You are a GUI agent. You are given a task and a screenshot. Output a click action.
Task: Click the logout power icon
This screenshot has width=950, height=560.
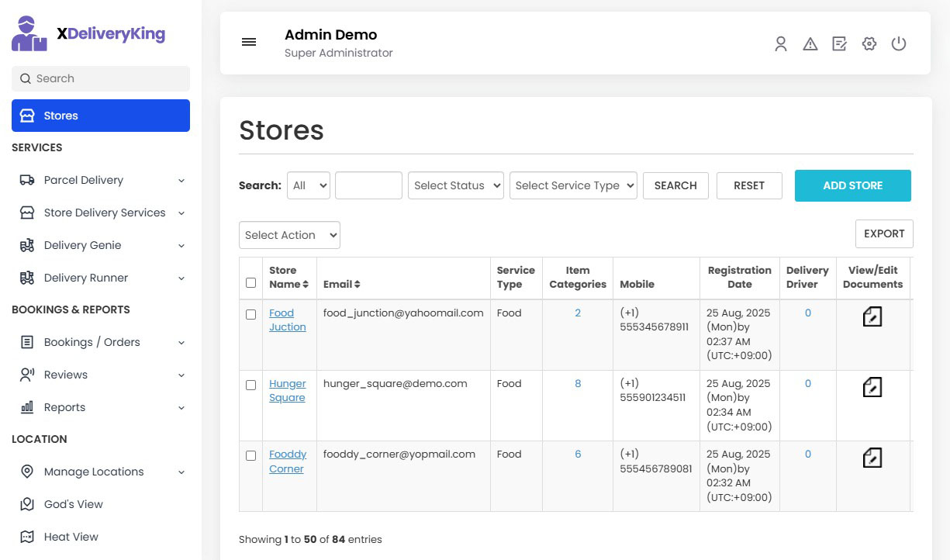[x=899, y=44]
